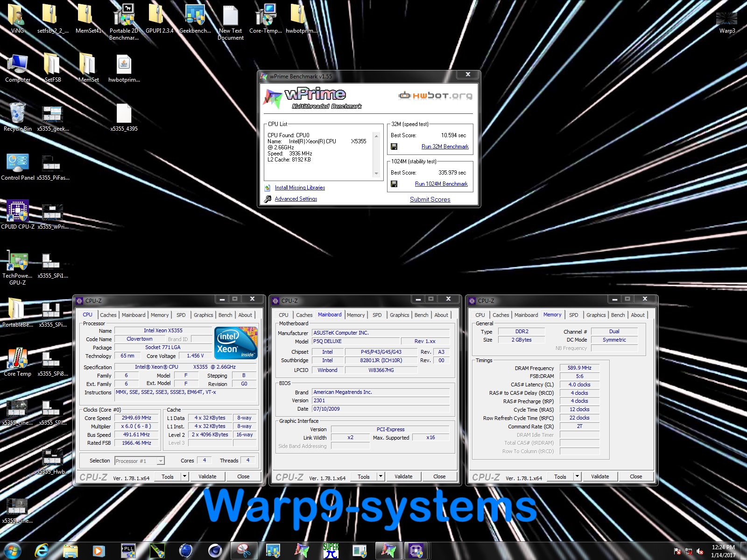Click Run 32M Benchmark link
The height and width of the screenshot is (560, 747).
[445, 147]
